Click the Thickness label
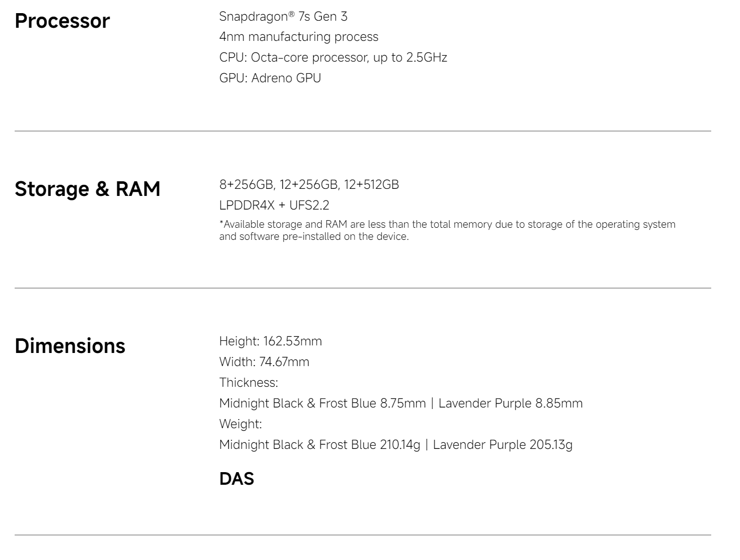Viewport: 740px width, 560px height. [248, 383]
